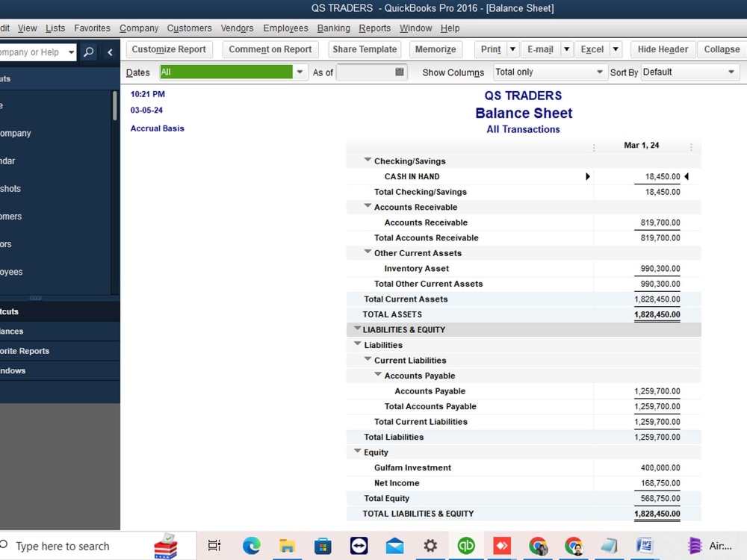Collapse the Equity section disclosure triangle
Viewport: 747px width, 560px height.
pyautogui.click(x=357, y=452)
